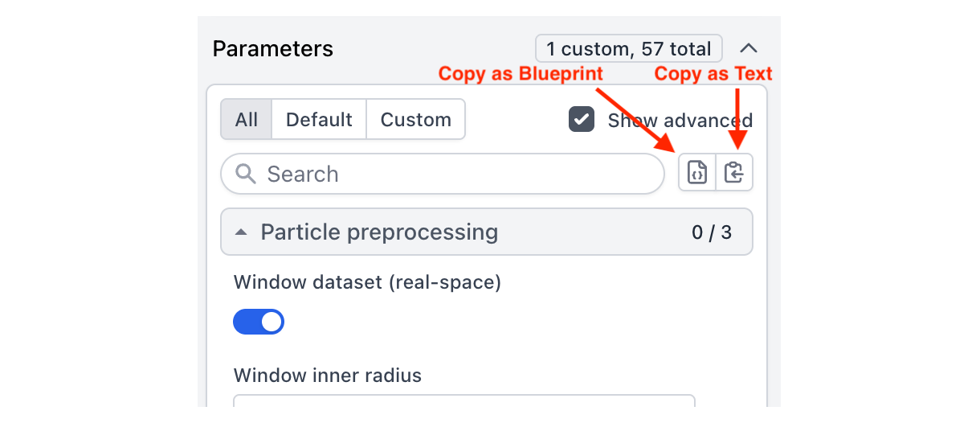Click the Parameters panel heading

[273, 48]
